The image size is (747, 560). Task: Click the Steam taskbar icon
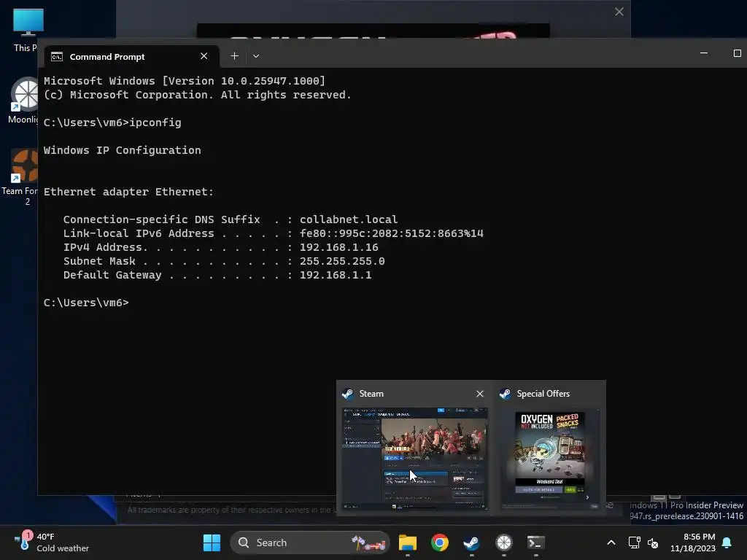click(472, 542)
